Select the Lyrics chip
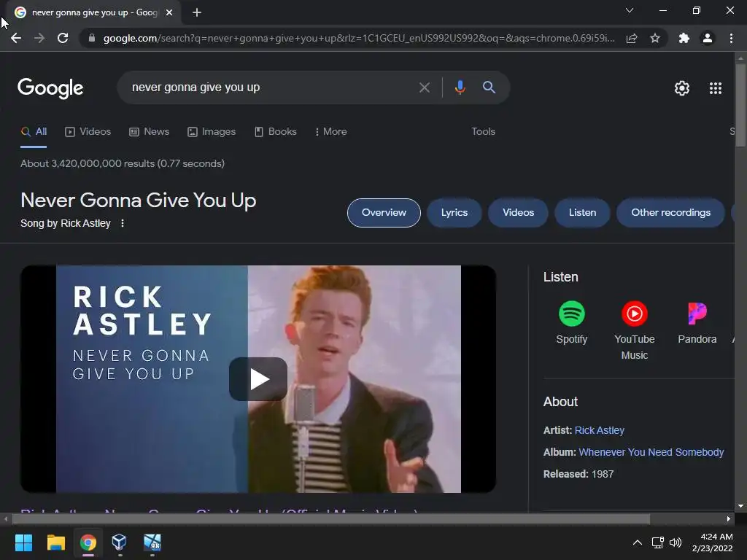747x560 pixels. coord(454,213)
